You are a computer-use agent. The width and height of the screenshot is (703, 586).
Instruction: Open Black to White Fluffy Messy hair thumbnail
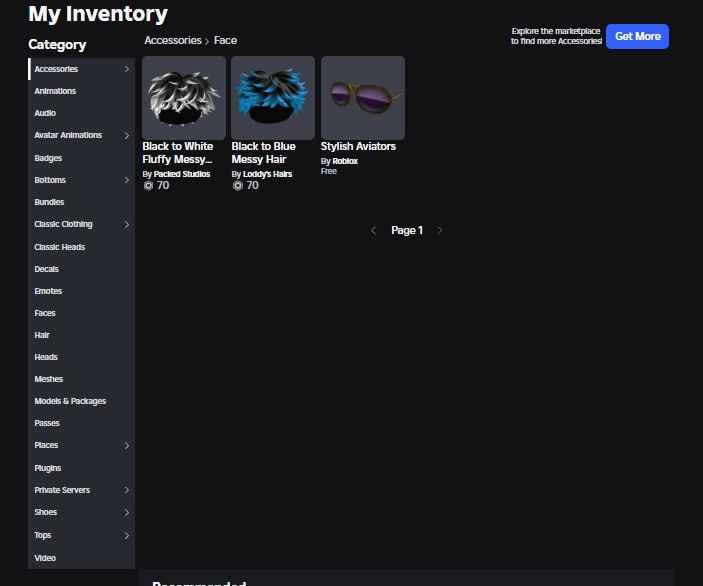tap(184, 97)
